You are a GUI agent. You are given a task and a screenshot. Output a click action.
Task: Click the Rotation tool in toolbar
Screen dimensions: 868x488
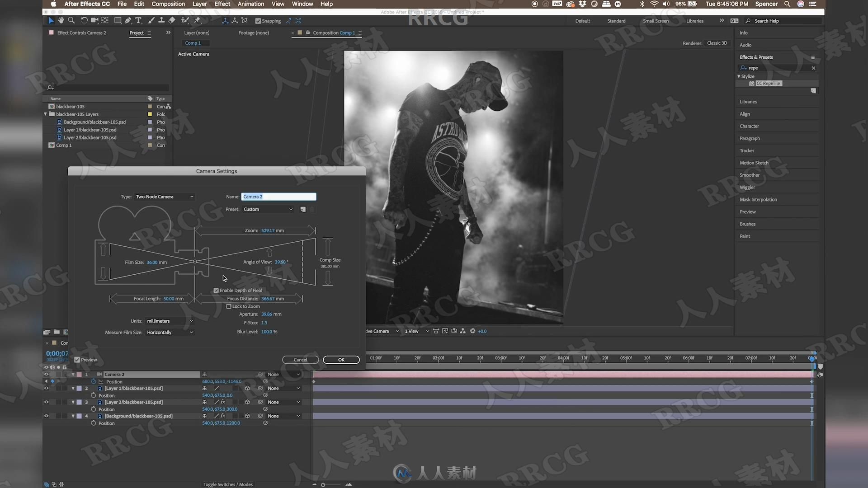click(x=82, y=20)
